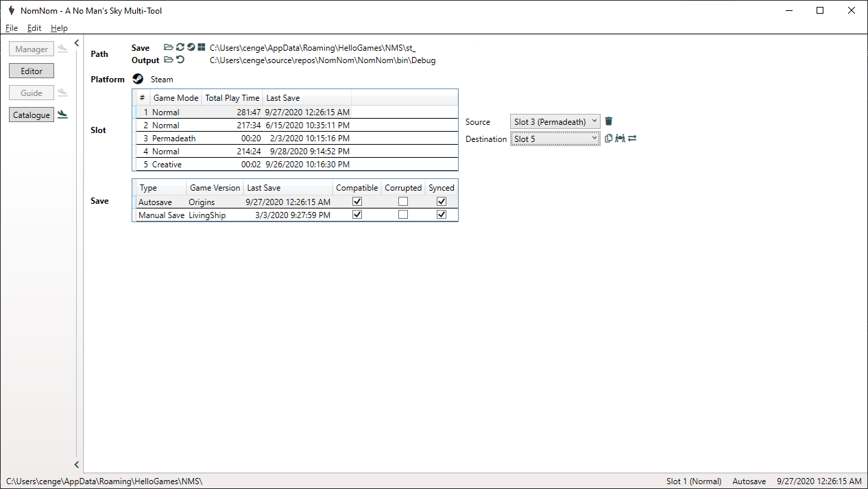Select the Steam platform icon in Save row

tap(191, 47)
